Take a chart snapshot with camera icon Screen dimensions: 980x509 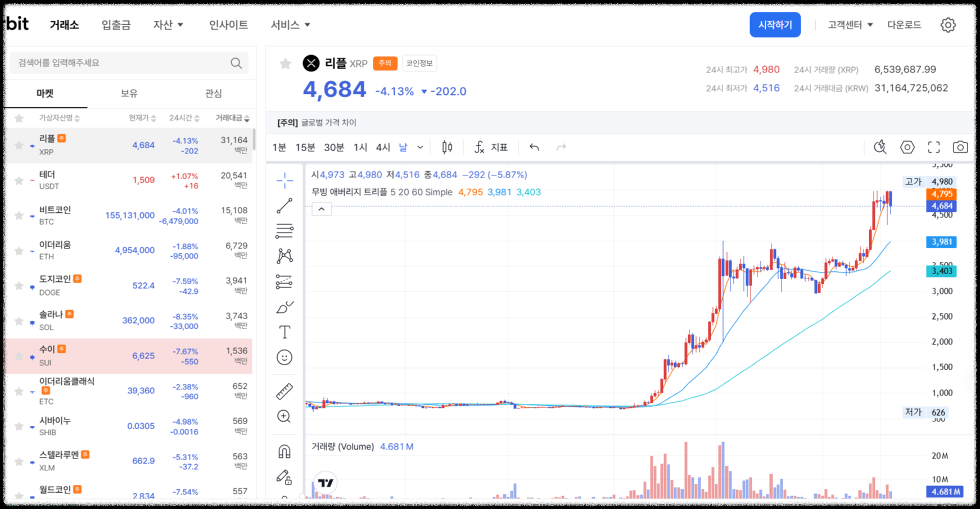tap(960, 147)
